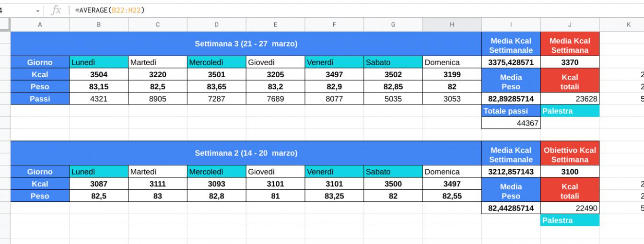Image resolution: width=644 pixels, height=244 pixels.
Task: Click the Palestra cell below 23628
Action: coord(570,111)
